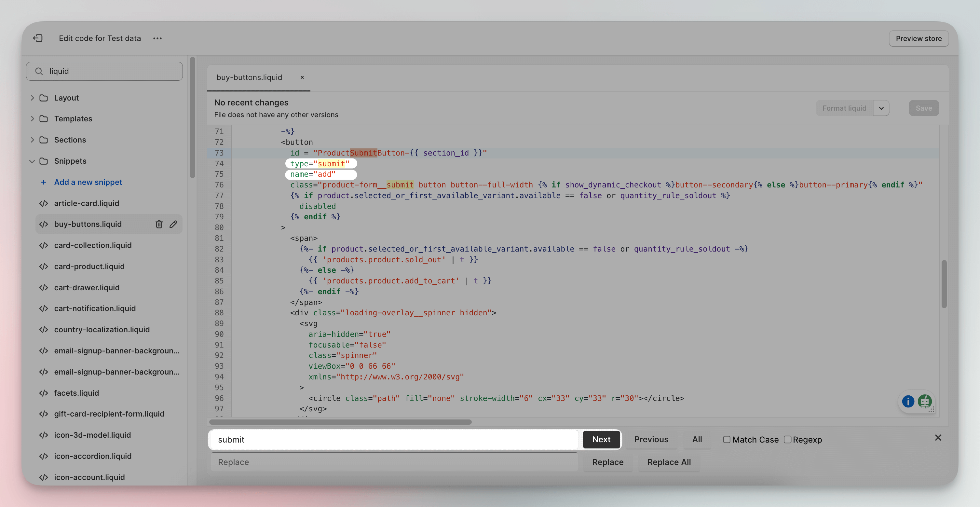Click the Format liquid dropdown button
Image resolution: width=980 pixels, height=507 pixels.
pyautogui.click(x=881, y=108)
